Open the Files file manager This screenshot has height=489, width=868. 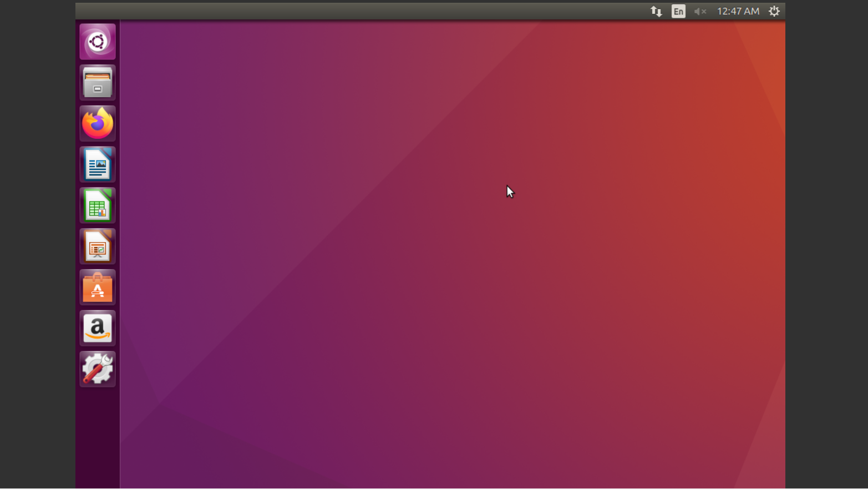(x=98, y=83)
